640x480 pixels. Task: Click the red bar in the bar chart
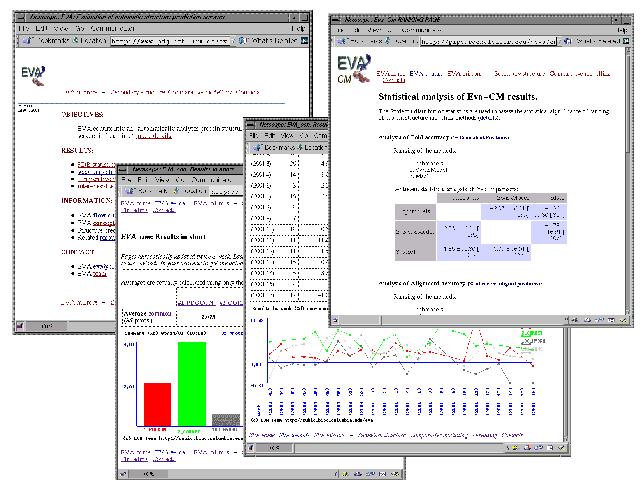click(x=158, y=404)
